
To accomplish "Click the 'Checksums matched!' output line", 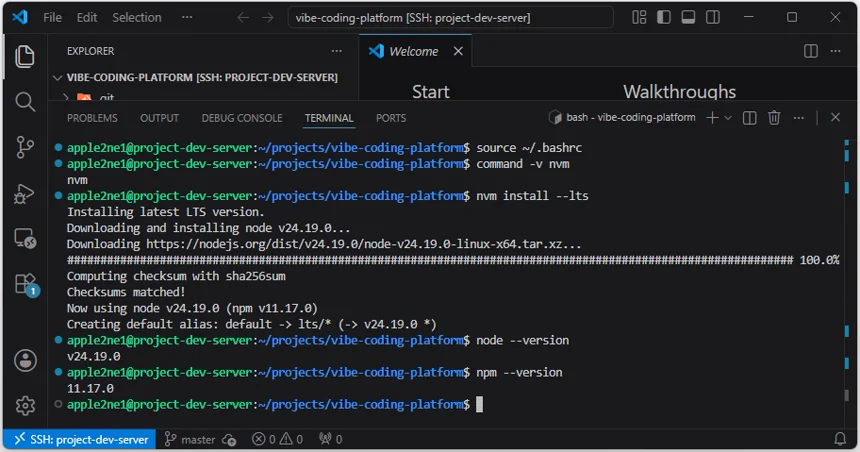I will (126, 292).
